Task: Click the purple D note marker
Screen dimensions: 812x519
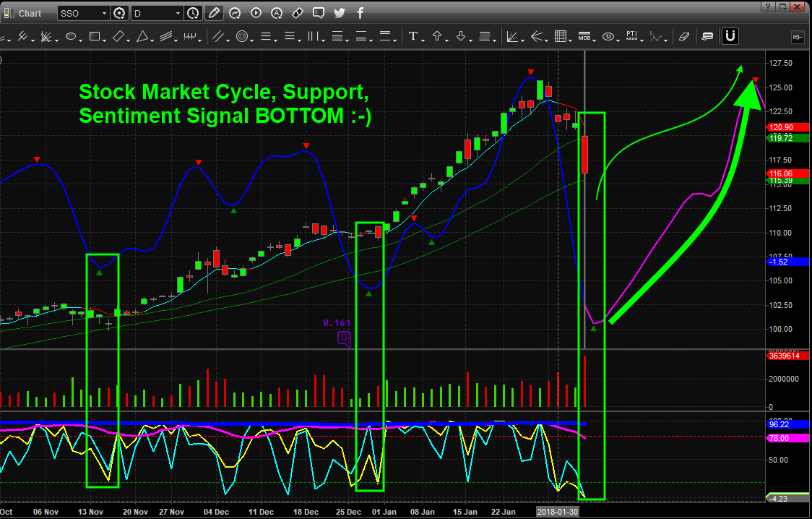Action: [x=345, y=339]
